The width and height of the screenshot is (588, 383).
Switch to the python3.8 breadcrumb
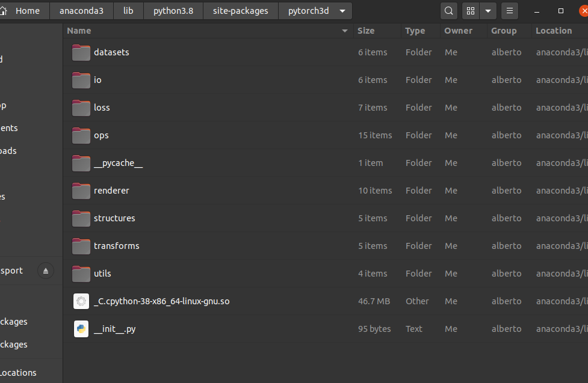[173, 10]
